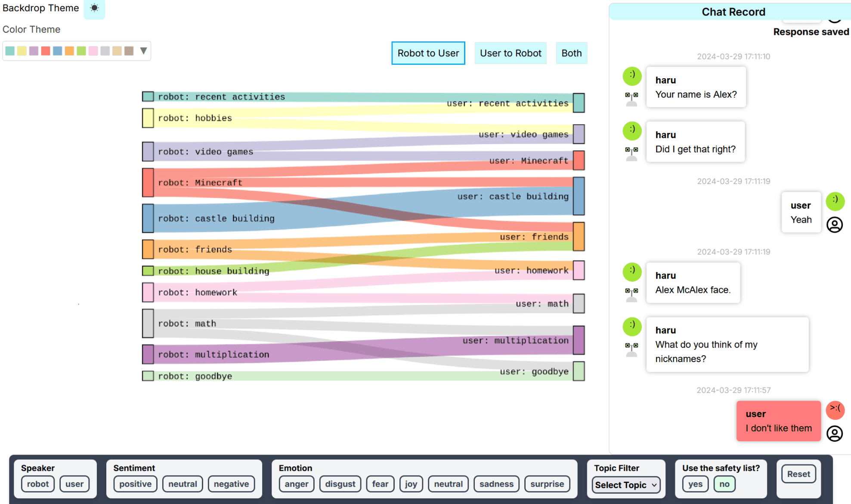Toggle the neutral Sentiment filter

[183, 484]
